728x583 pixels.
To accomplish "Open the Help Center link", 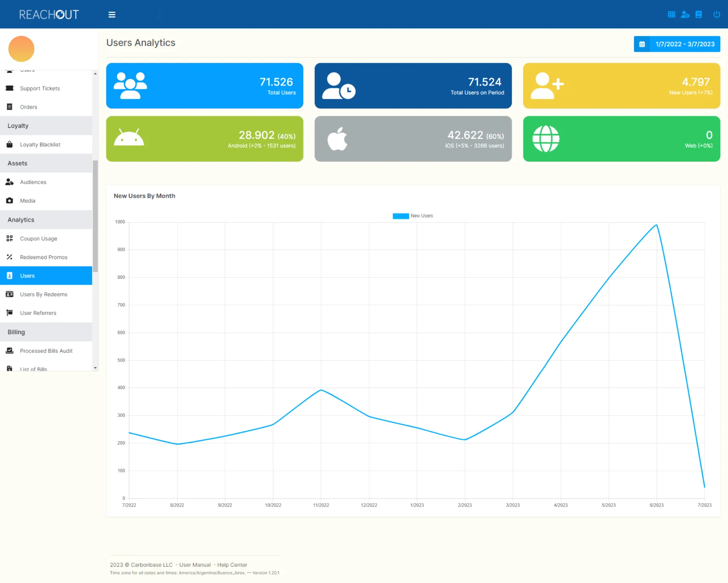I will point(232,565).
